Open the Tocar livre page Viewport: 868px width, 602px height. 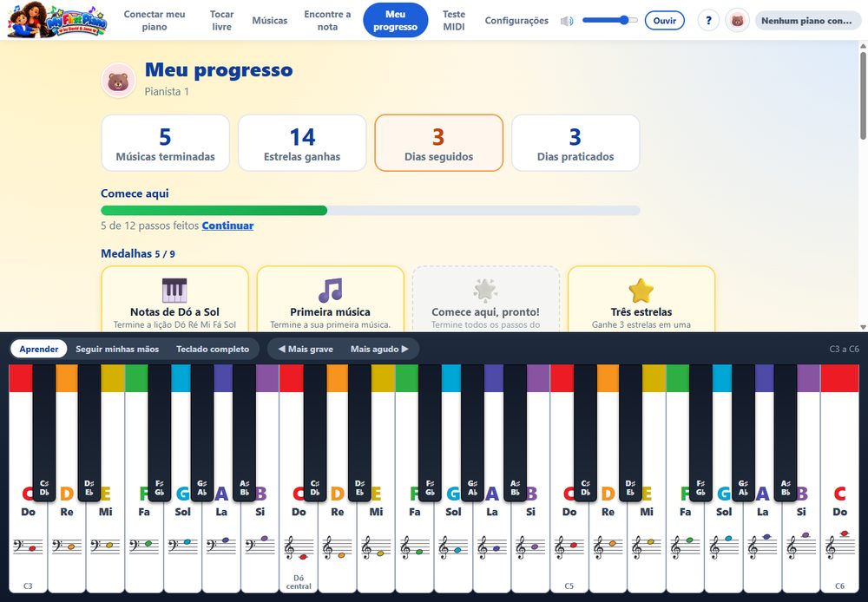coord(222,21)
